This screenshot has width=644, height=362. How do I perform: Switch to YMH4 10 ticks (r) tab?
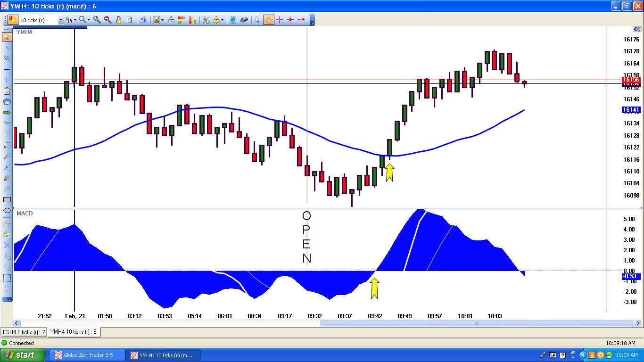tap(73, 332)
